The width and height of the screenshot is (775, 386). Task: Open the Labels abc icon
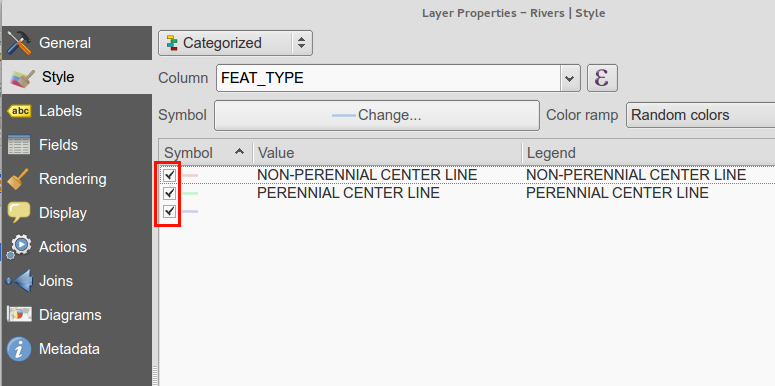tap(19, 111)
